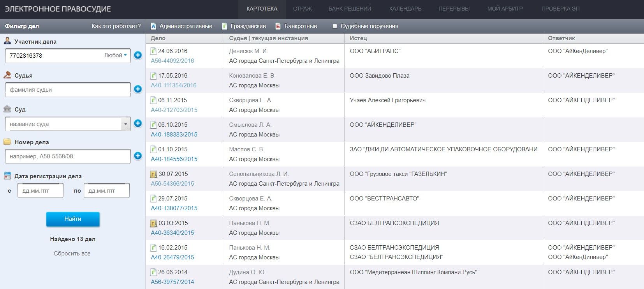Click yellow case icon beside 30.07.2015
Image resolution: width=644 pixels, height=289 pixels.
tap(154, 174)
